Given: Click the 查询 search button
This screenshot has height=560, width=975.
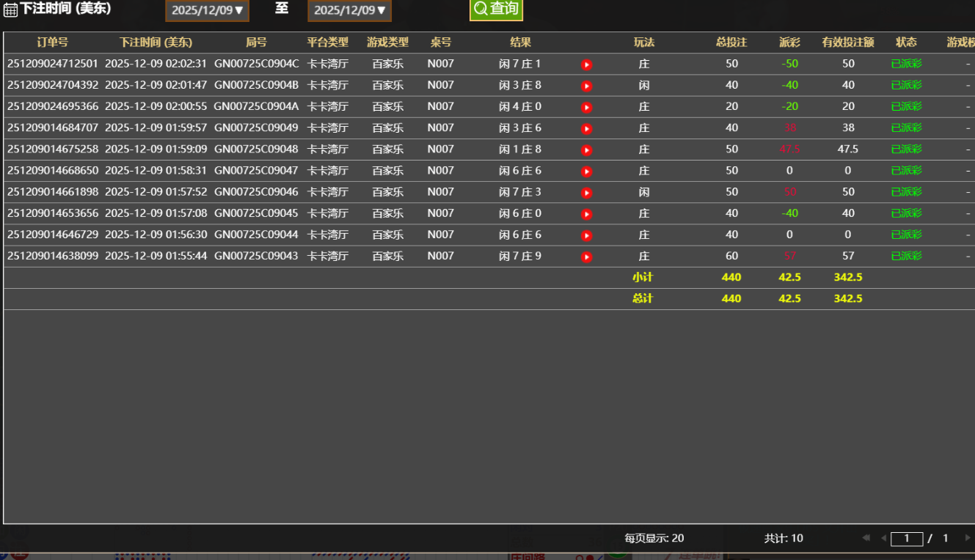Looking at the screenshot, I should 496,10.
